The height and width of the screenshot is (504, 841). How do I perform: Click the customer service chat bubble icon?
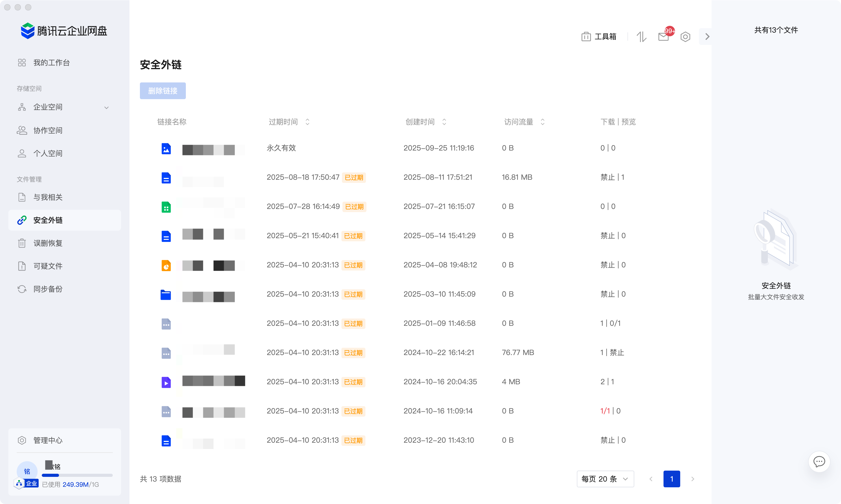[819, 461]
